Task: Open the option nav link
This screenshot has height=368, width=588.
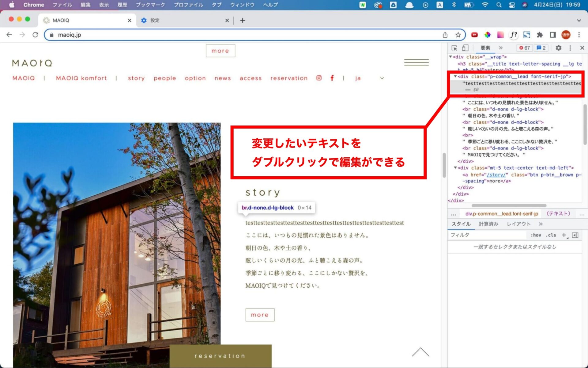Action: 195,78
